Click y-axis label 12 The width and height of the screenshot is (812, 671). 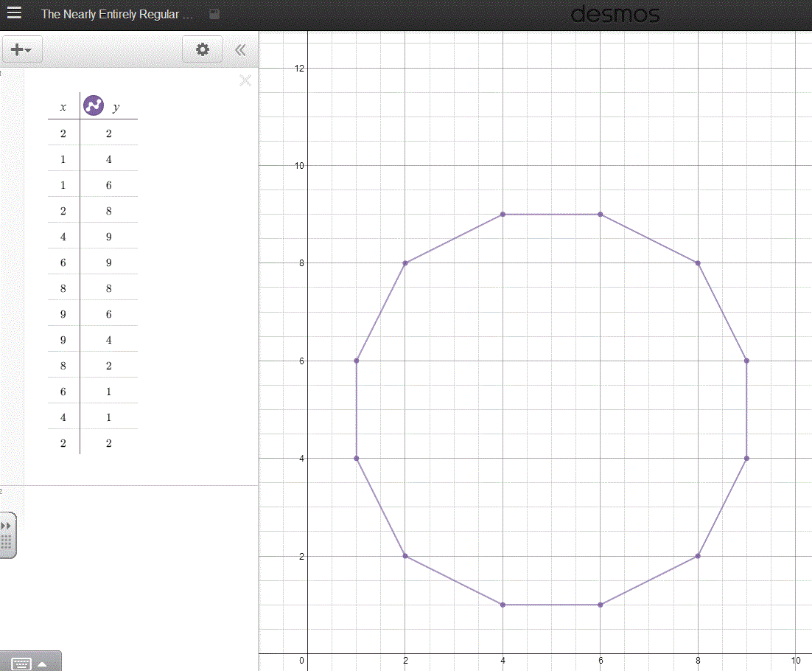299,69
